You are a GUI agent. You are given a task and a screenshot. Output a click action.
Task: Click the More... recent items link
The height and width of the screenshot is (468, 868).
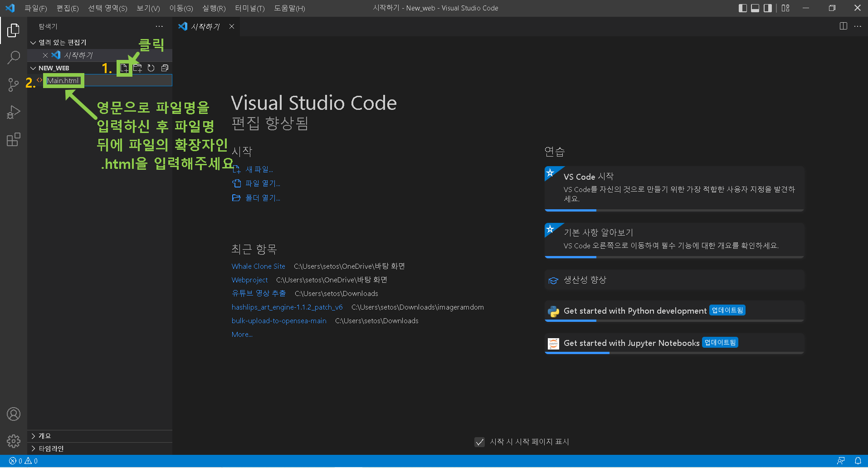(x=242, y=335)
